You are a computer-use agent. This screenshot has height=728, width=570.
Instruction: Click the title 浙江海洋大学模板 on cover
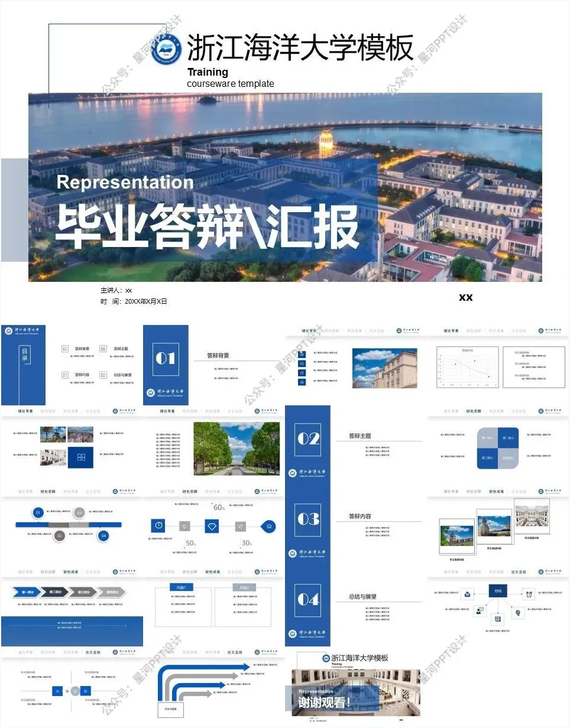click(x=300, y=48)
